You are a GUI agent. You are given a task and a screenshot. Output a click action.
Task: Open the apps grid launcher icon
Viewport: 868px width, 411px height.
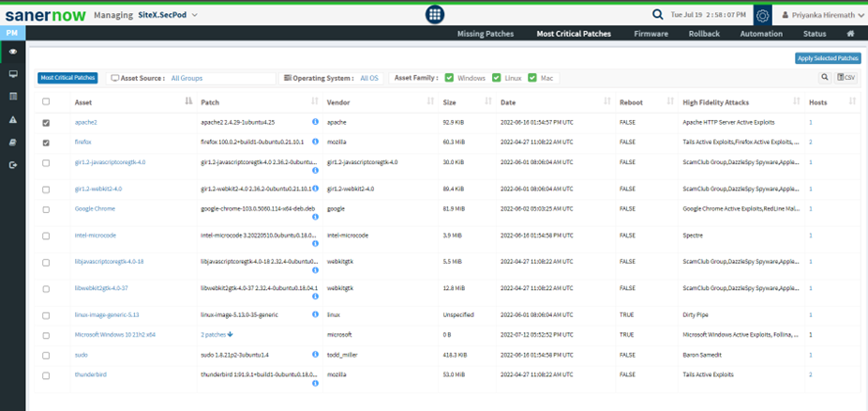point(435,14)
